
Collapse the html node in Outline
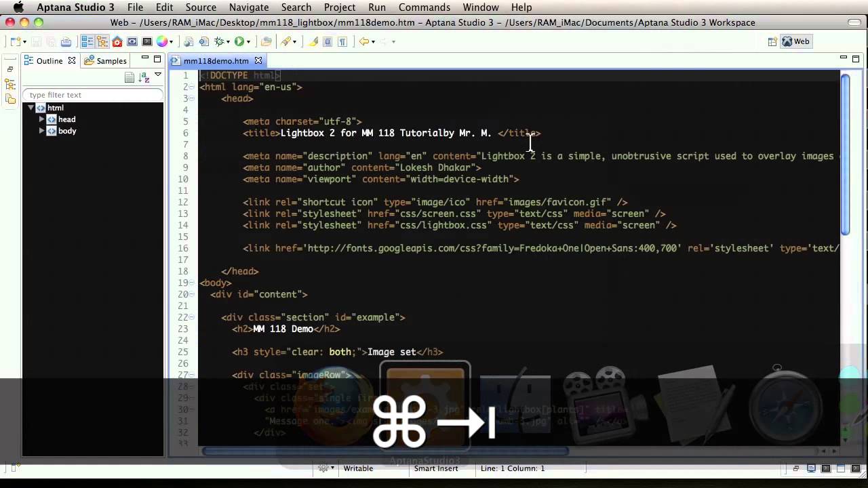[x=31, y=108]
